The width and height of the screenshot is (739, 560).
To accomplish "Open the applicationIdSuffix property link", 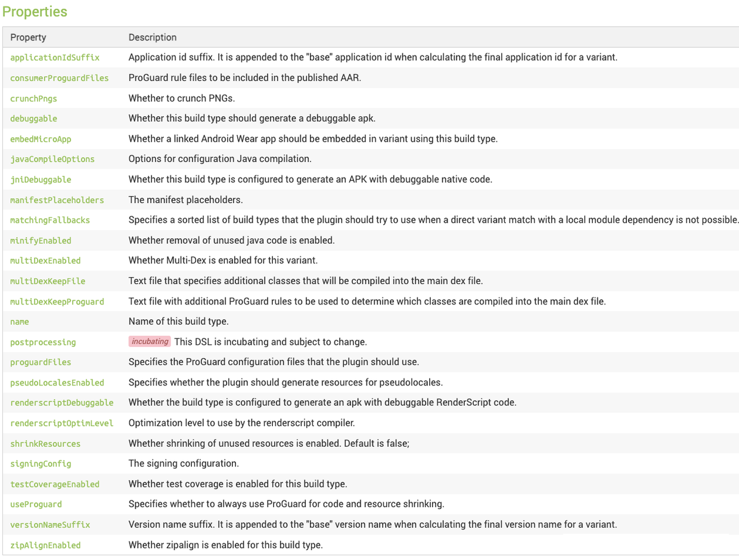I will coord(55,58).
